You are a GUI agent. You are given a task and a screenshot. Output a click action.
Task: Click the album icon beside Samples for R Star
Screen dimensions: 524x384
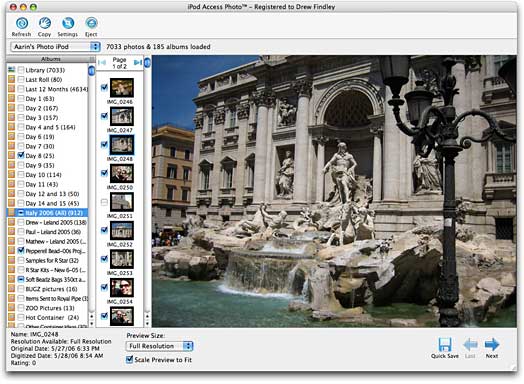12,260
